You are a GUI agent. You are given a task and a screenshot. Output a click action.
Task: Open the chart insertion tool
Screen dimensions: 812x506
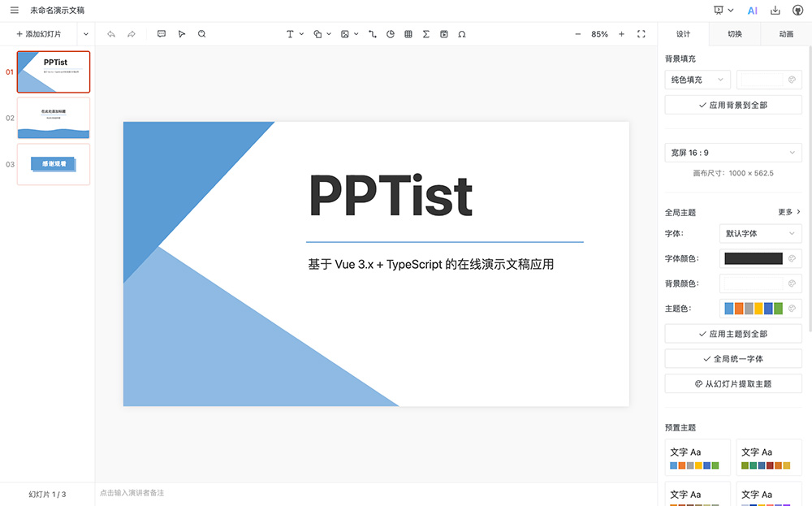point(390,33)
